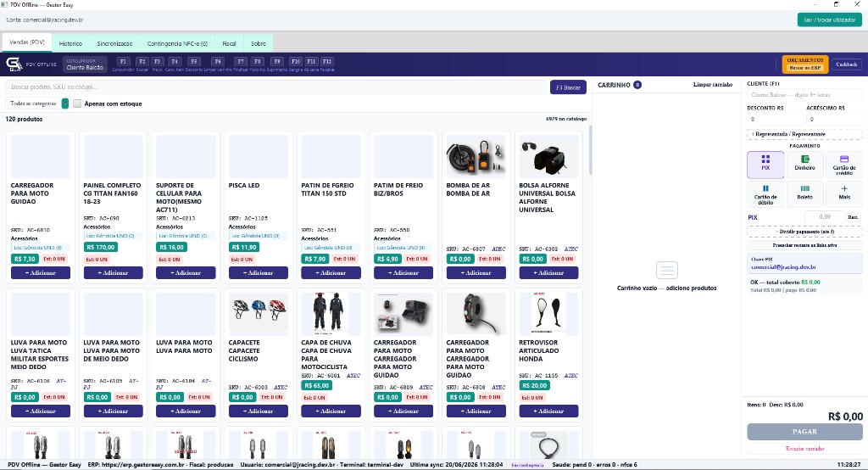Click F9 Suprimento shortcut key
This screenshot has width=868, height=470.
pyautogui.click(x=277, y=62)
